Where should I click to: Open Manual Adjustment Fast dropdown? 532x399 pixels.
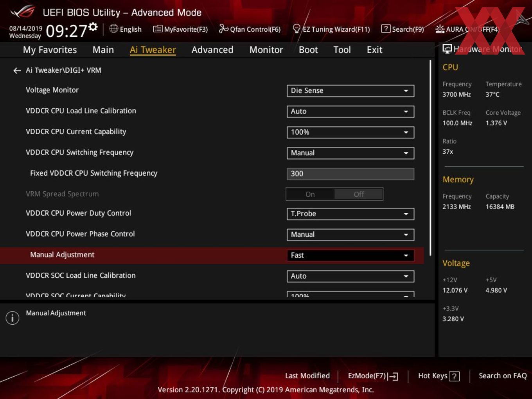pyautogui.click(x=350, y=255)
